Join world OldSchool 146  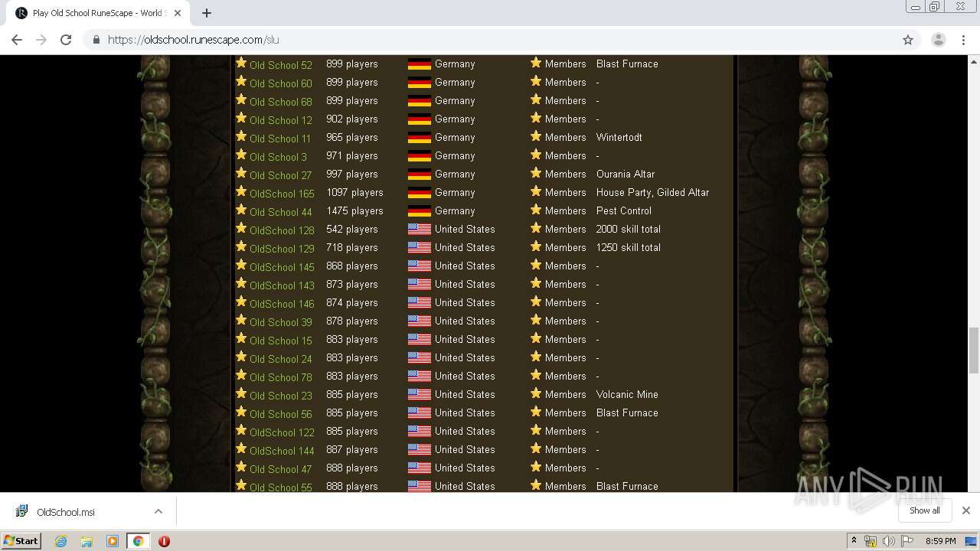pos(282,304)
